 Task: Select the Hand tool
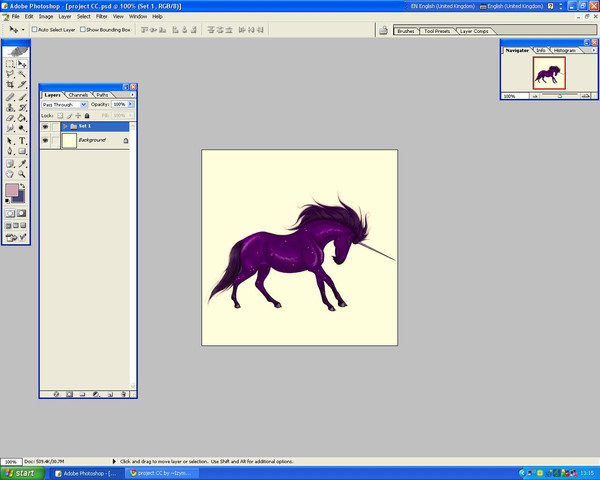[10, 173]
